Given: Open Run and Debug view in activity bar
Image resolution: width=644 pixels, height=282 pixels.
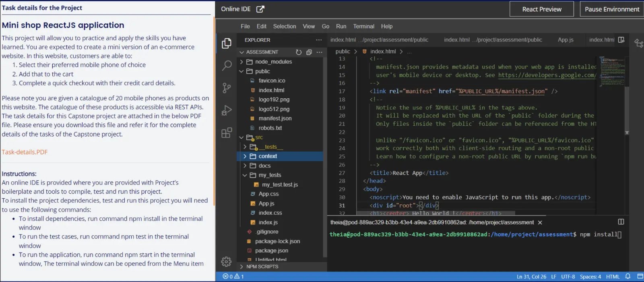Looking at the screenshot, I should click(x=227, y=110).
